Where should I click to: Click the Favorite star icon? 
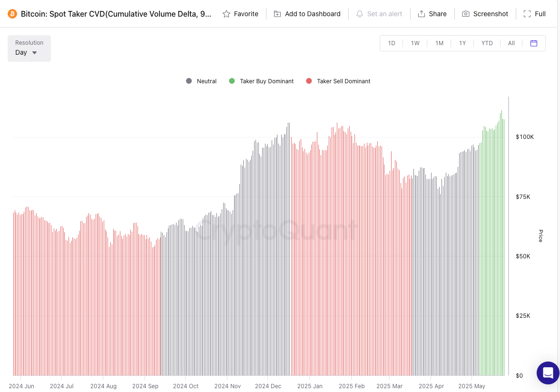[226, 14]
